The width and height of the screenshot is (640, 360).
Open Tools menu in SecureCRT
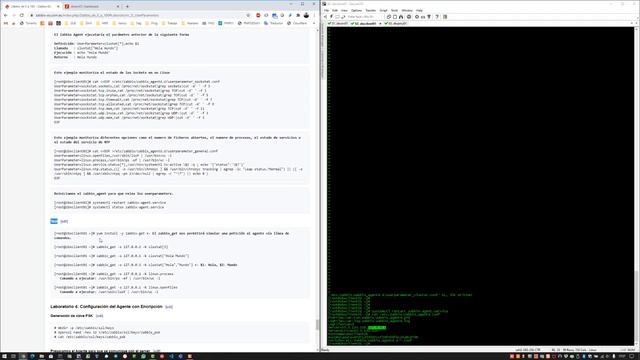click(x=394, y=10)
